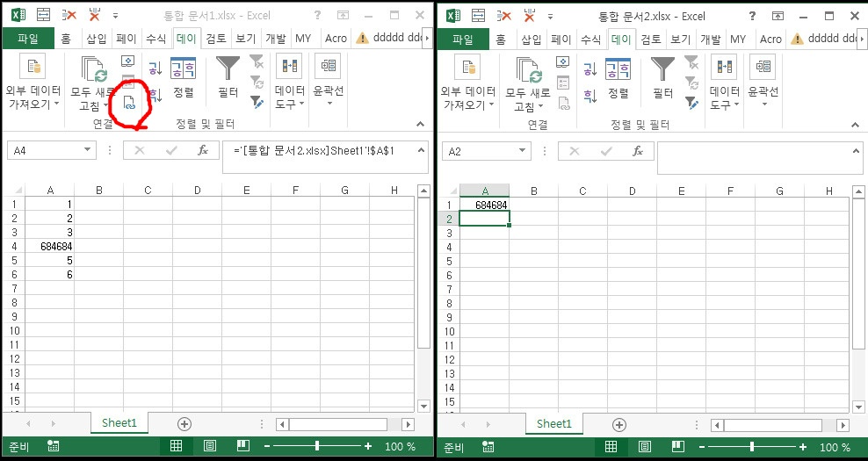Open 수식 tab in 통합 문서1
This screenshot has height=461, width=868.
[156, 38]
